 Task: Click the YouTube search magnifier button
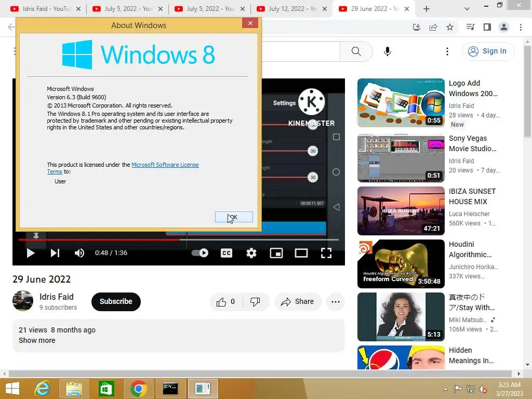pos(356,51)
